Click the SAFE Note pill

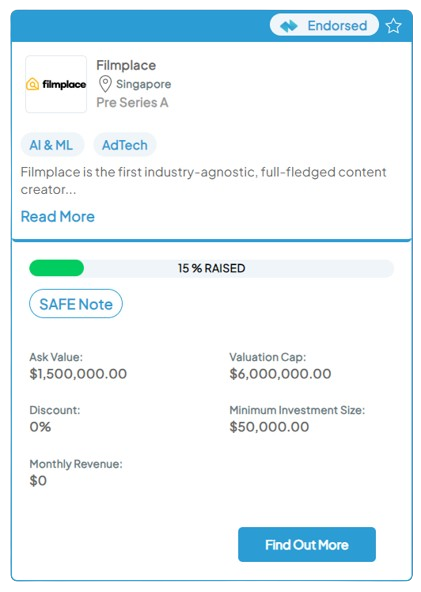point(76,304)
